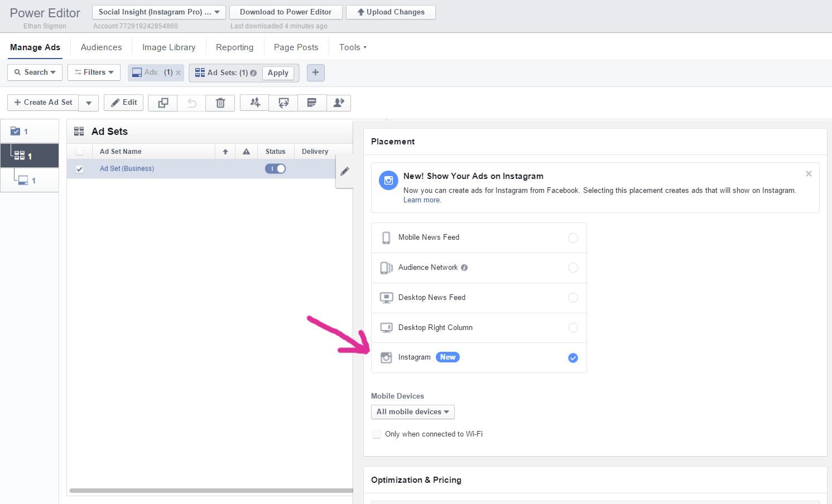Click the person with arrow toolbar icon
832x504 pixels.
point(339,103)
